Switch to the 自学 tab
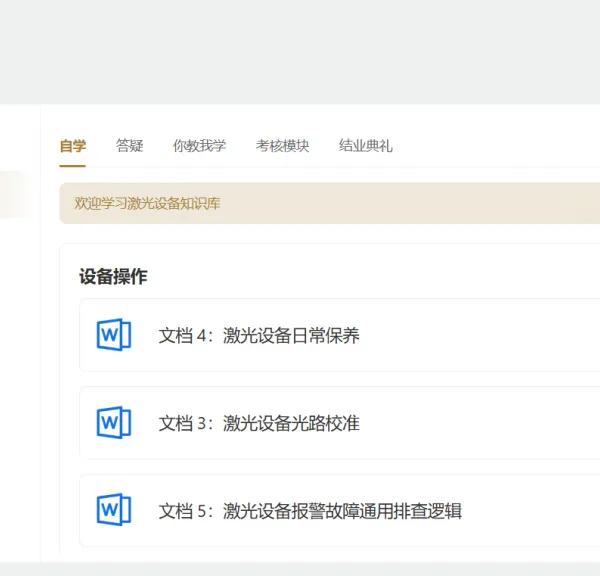Viewport: 600px width, 576px height. click(x=73, y=146)
